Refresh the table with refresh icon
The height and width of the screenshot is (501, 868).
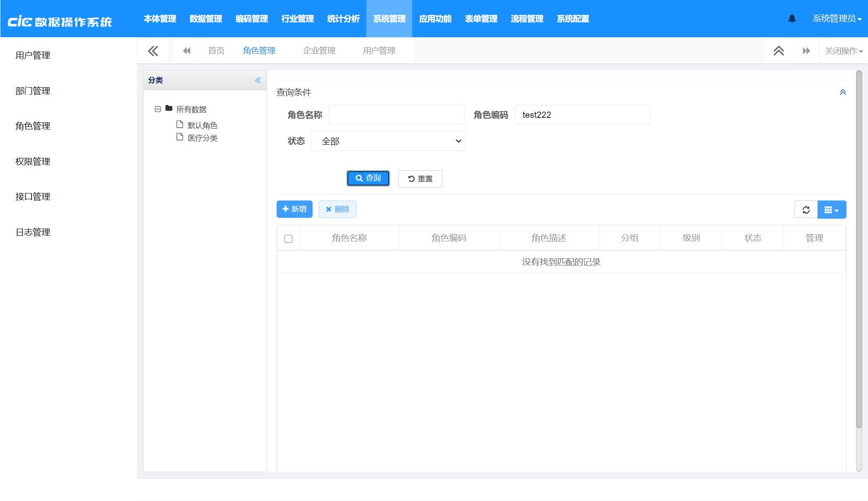click(806, 210)
